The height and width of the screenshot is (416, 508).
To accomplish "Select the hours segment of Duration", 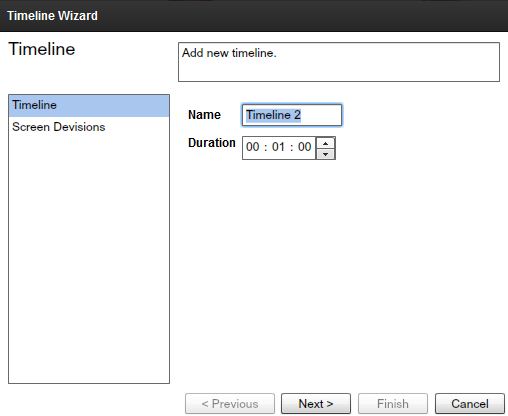I will tap(253, 147).
